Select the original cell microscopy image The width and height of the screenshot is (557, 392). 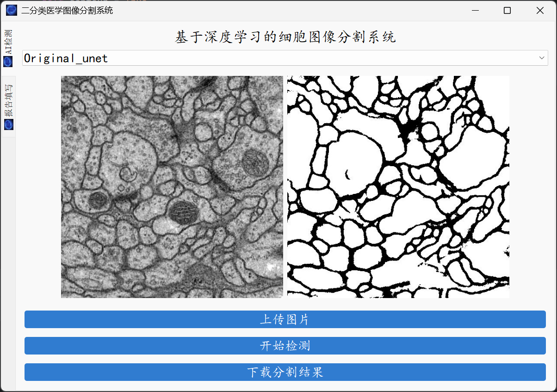tap(172, 187)
